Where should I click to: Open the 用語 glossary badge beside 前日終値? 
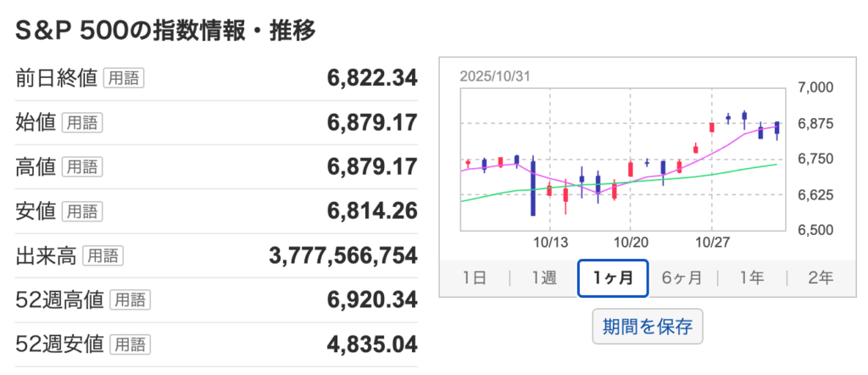click(x=124, y=78)
